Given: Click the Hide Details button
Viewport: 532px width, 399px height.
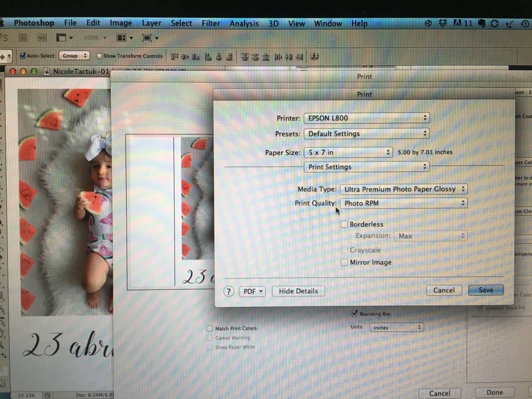Looking at the screenshot, I should [x=298, y=291].
